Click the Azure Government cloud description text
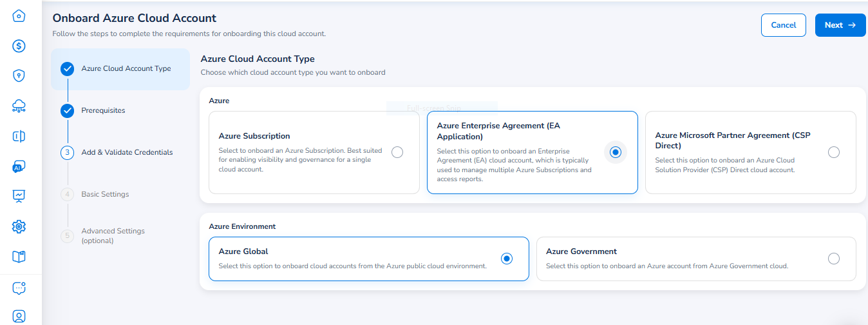868x325 pixels. [x=667, y=266]
